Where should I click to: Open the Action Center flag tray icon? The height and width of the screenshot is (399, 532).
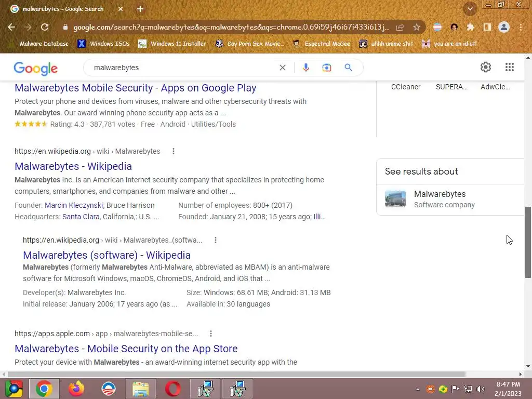455,389
